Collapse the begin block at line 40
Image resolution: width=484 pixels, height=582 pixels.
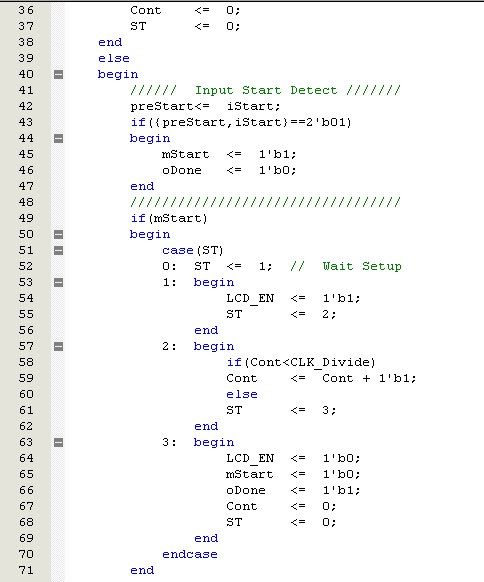click(x=58, y=75)
